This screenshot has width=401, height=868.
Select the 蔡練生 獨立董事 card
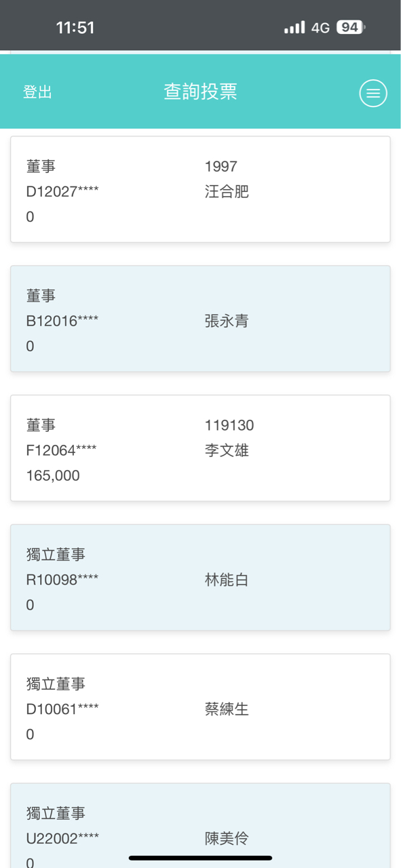pos(200,706)
